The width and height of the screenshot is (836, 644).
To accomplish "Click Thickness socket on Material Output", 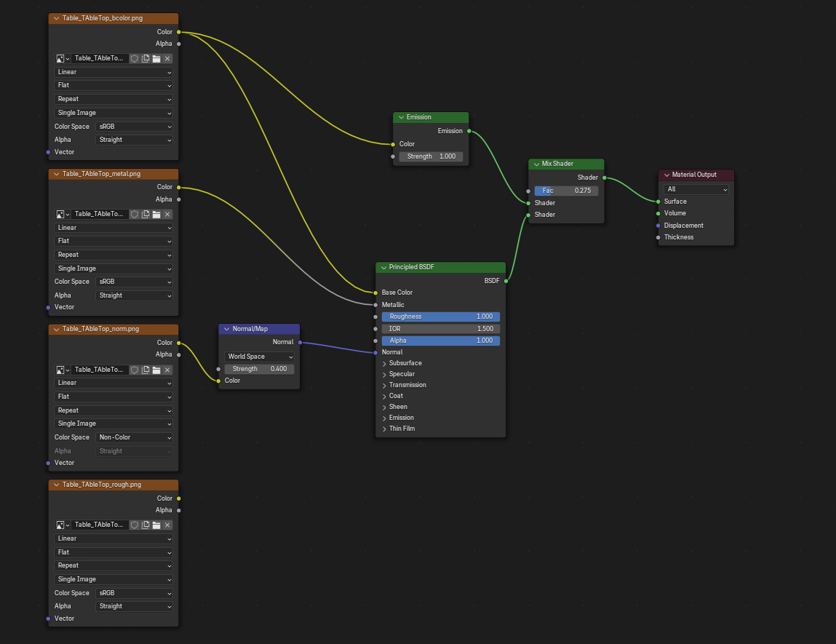I will pos(658,238).
